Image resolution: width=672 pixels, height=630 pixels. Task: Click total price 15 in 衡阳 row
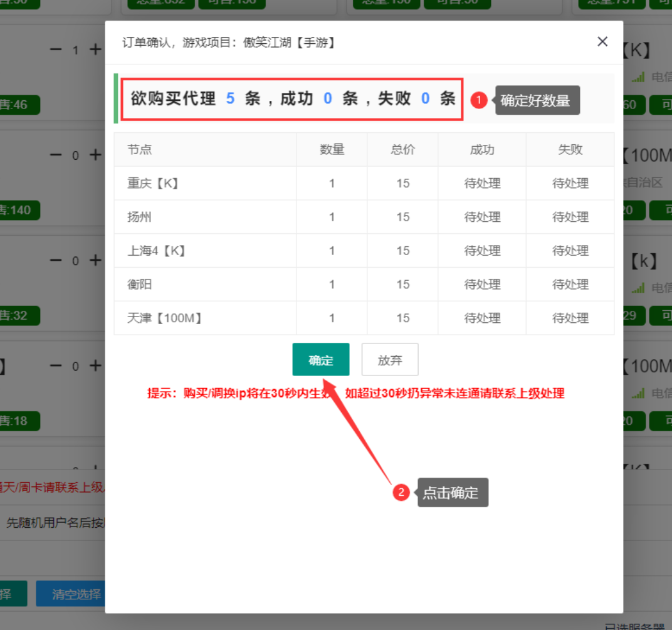[403, 284]
